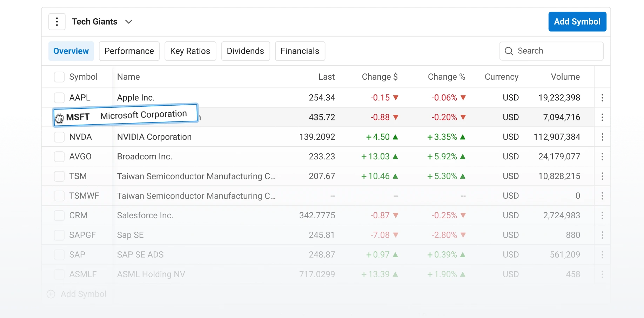The height and width of the screenshot is (318, 644).
Task: Open the MSFT row actions menu
Action: coord(602,117)
